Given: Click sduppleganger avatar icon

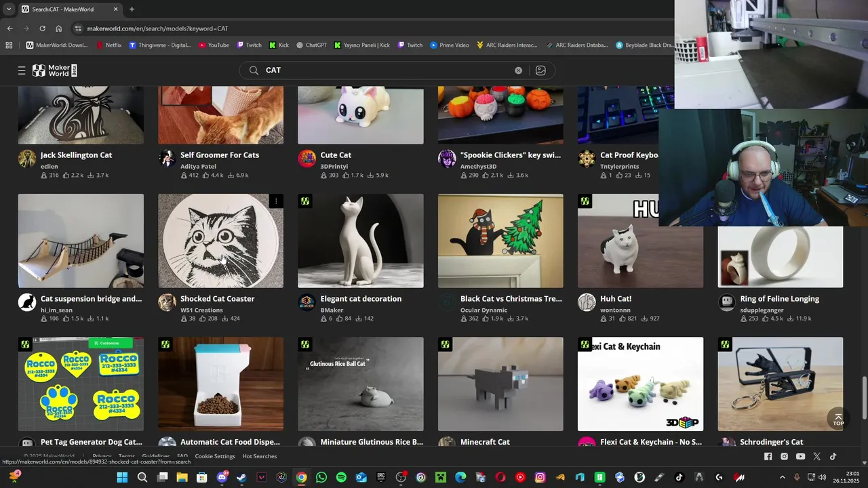Looking at the screenshot, I should (727, 302).
